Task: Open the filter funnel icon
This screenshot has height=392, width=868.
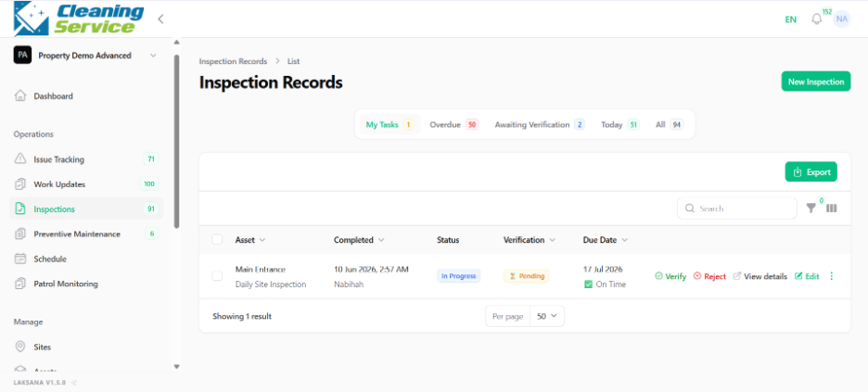Action: point(811,209)
